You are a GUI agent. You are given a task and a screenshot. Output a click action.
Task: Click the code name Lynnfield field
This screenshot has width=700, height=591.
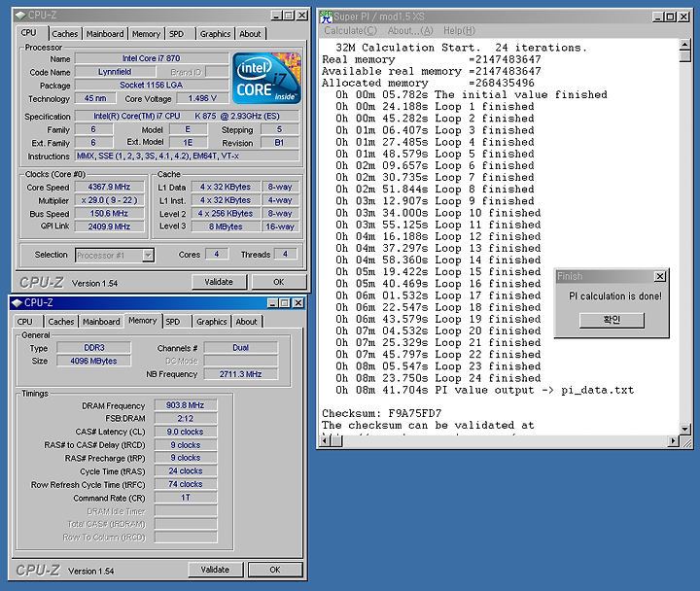[115, 72]
